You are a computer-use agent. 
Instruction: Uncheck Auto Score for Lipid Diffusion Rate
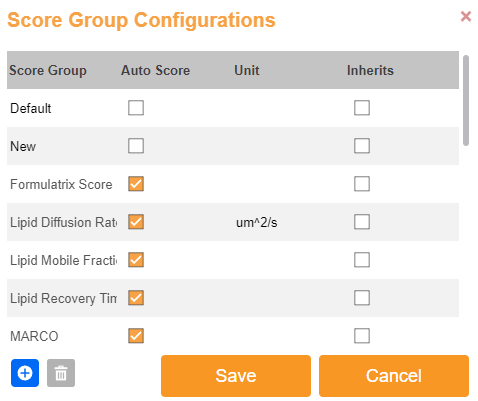coord(136,222)
